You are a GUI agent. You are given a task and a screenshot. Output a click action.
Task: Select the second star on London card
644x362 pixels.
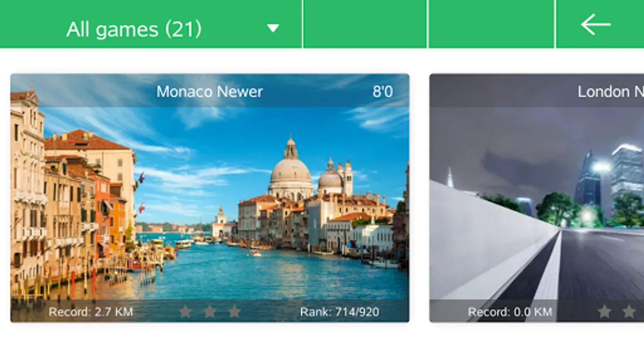point(629,311)
